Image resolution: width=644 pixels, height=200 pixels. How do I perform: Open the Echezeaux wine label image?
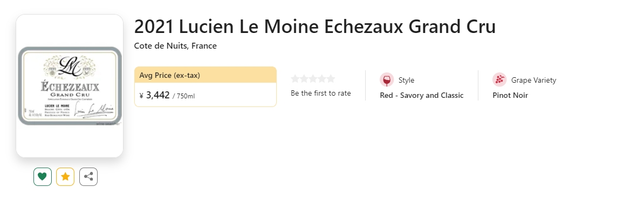(70, 86)
